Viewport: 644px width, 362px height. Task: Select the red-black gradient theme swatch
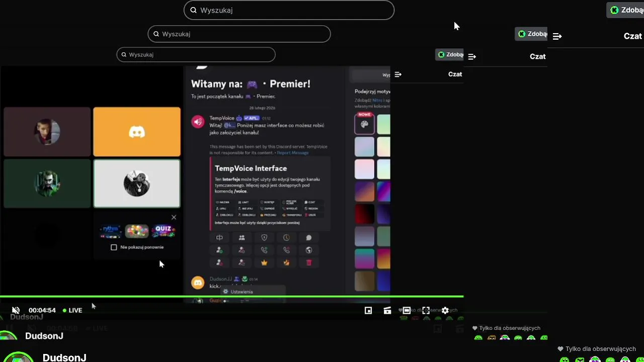coord(364,214)
